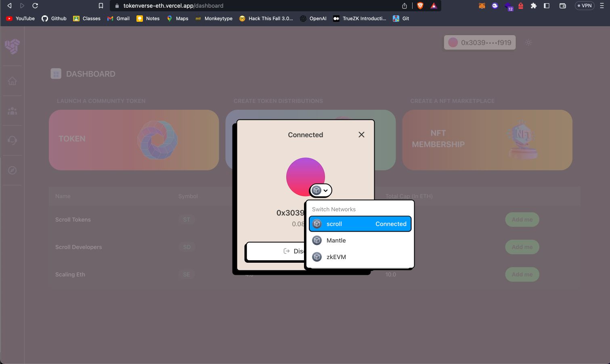Image resolution: width=610 pixels, height=364 pixels.
Task: Click Scroll Developers name cell
Action: pyautogui.click(x=79, y=247)
